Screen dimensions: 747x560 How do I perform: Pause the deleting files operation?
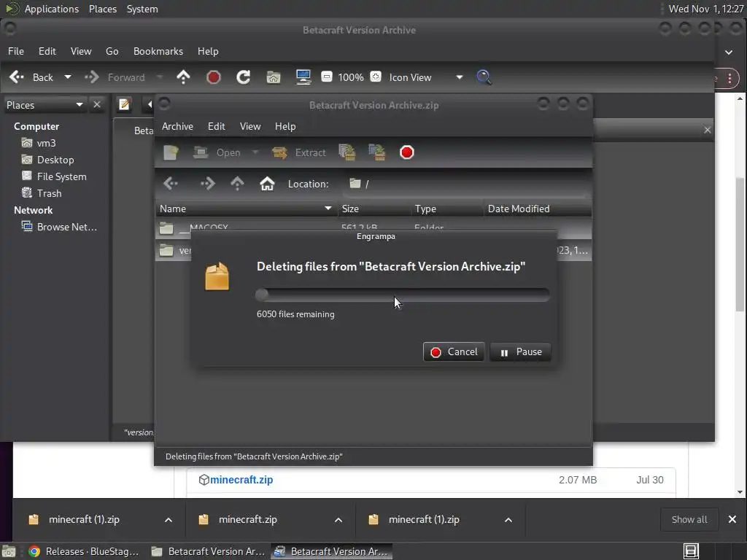tap(520, 352)
